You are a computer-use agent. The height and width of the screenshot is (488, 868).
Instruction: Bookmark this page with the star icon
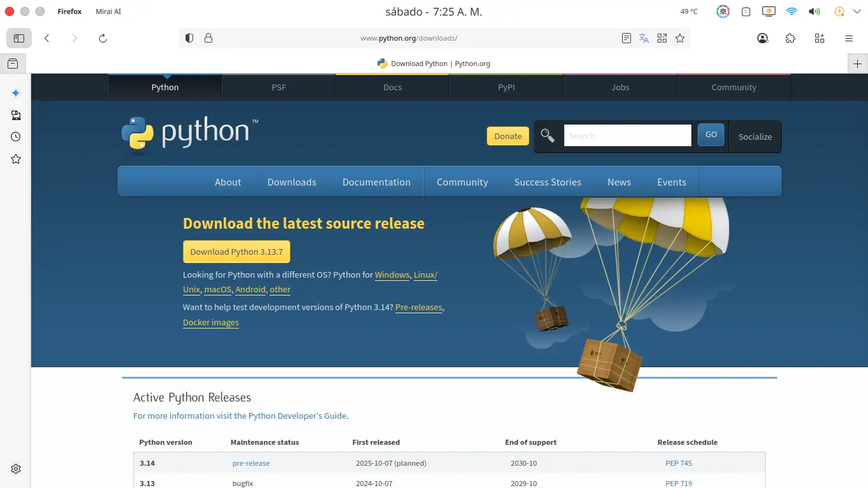[x=680, y=38]
